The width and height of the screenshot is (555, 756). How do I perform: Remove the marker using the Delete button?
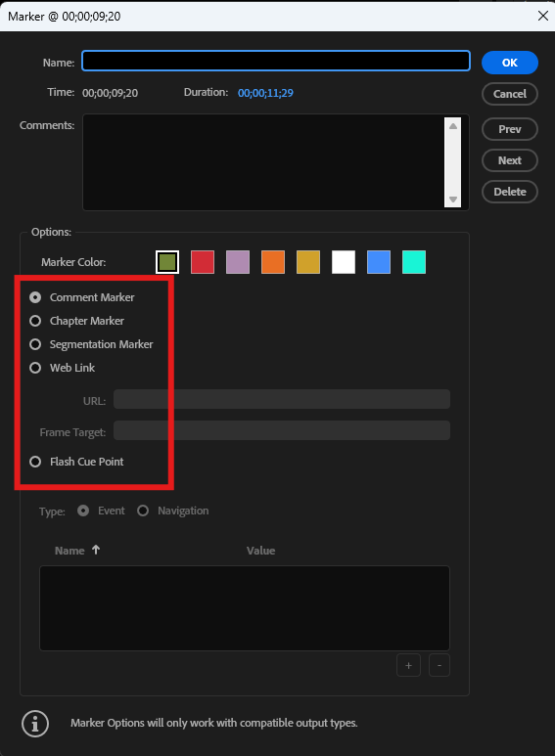(x=510, y=192)
